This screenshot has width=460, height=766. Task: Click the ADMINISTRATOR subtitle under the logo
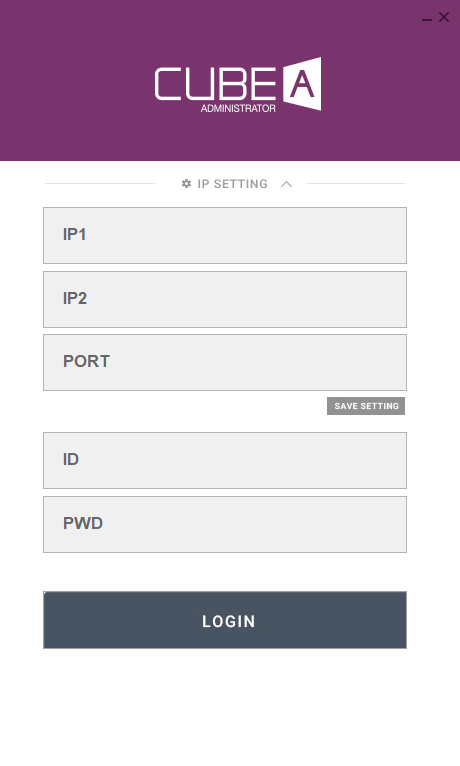pos(238,108)
